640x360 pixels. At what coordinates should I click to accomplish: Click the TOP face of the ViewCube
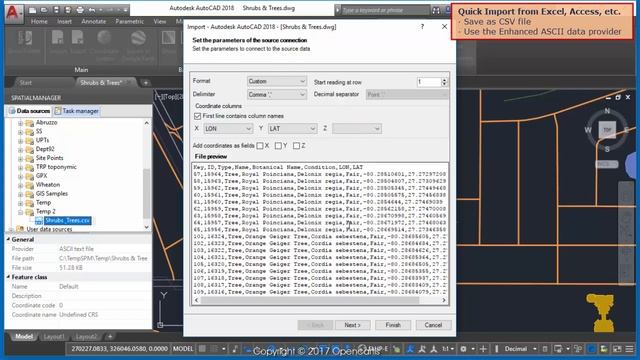pos(607,130)
